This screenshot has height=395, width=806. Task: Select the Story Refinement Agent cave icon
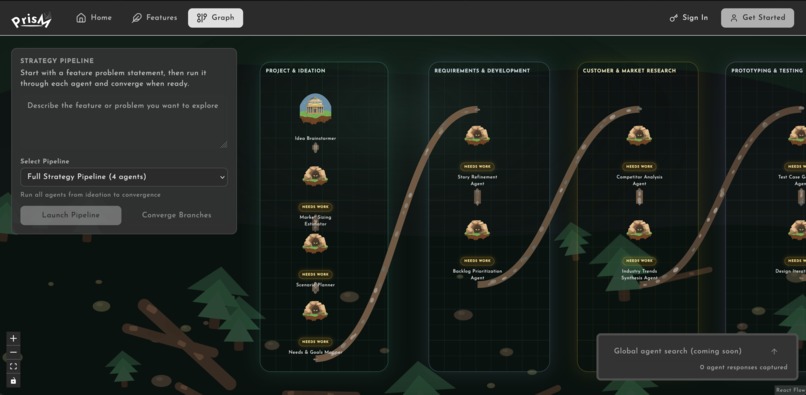(x=477, y=135)
